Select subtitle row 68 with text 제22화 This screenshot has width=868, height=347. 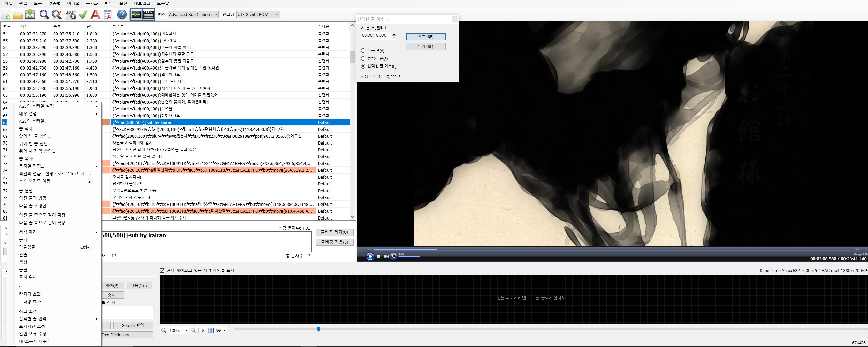pyautogui.click(x=176, y=129)
